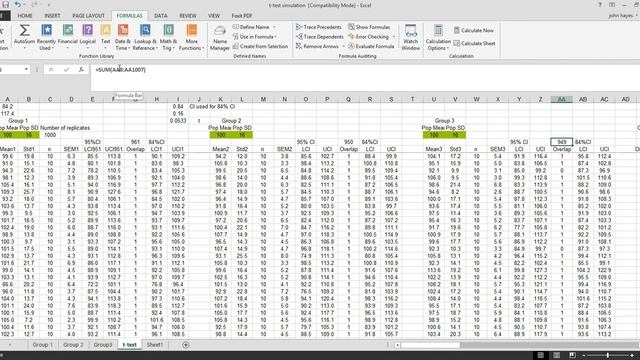Viewport: 640px width, 360px height.
Task: Open the Name Box dropdown
Action: [x=26, y=69]
